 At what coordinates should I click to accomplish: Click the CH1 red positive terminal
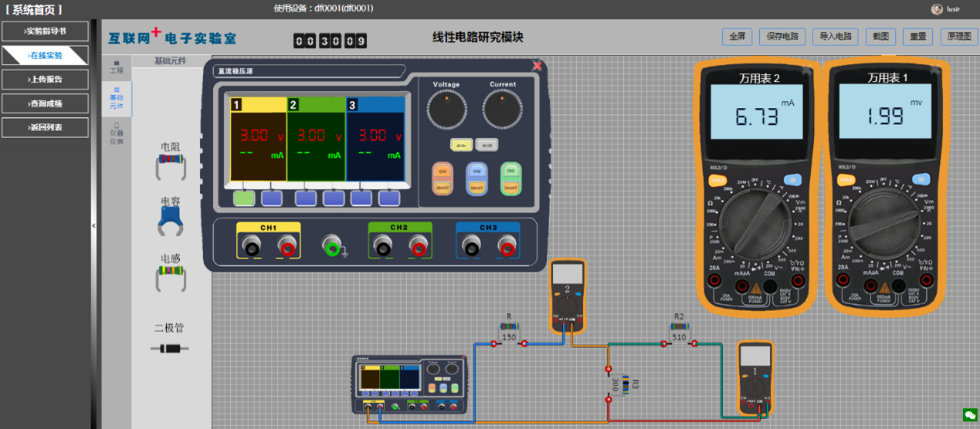coord(287,247)
